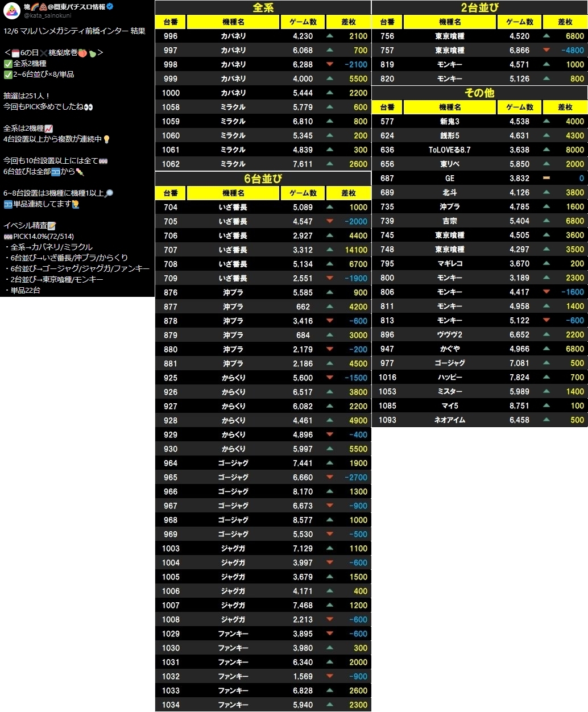Select game count 8,751 for マイ5
This screenshot has width=588, height=712.
[519, 405]
